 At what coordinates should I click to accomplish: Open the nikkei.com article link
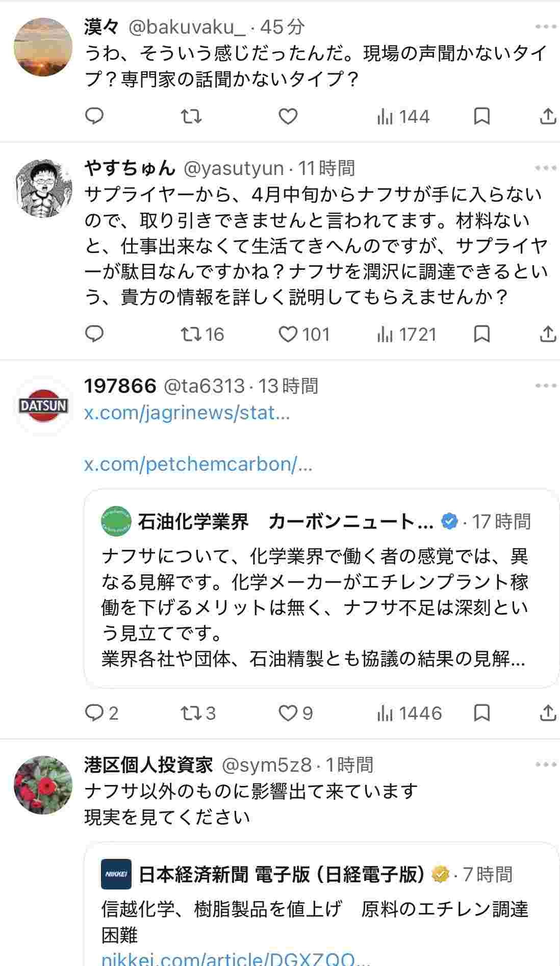[x=235, y=959]
